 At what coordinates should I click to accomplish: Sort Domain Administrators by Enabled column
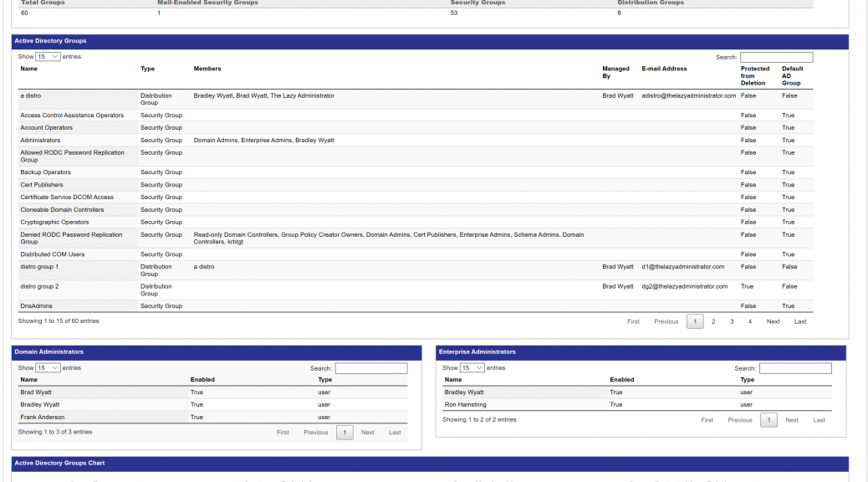[202, 380]
